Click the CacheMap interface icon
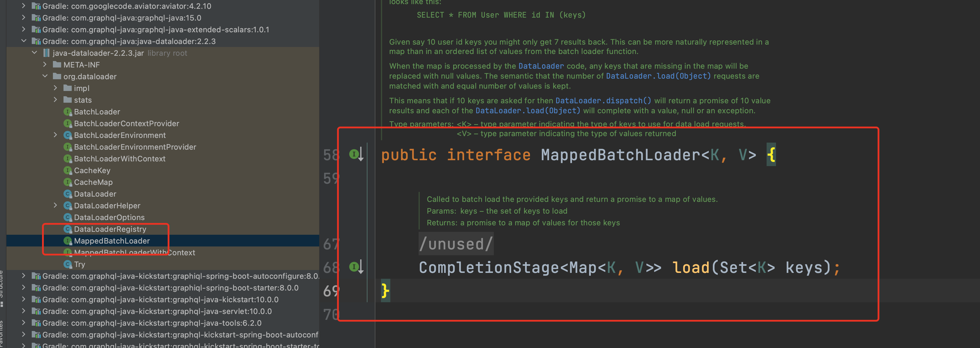The height and width of the screenshot is (348, 980). pos(68,182)
